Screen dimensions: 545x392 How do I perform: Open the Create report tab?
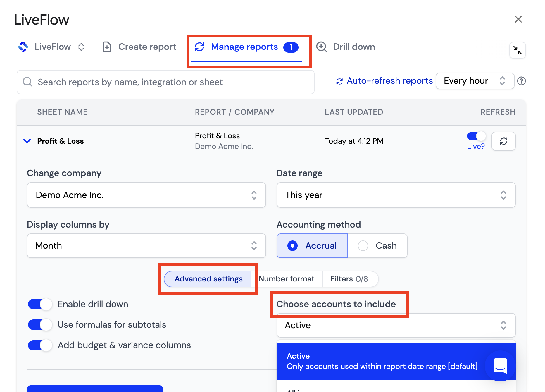coord(139,47)
